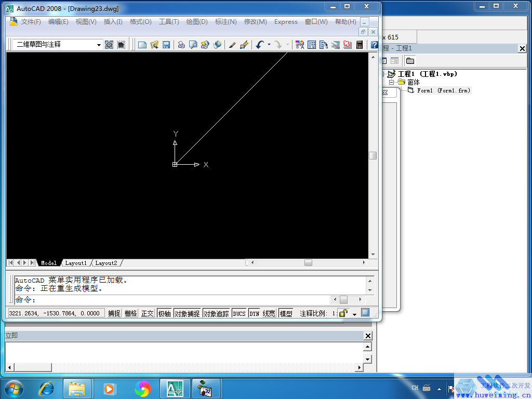Open the Sheet Set Manager icon

pyautogui.click(x=336, y=45)
